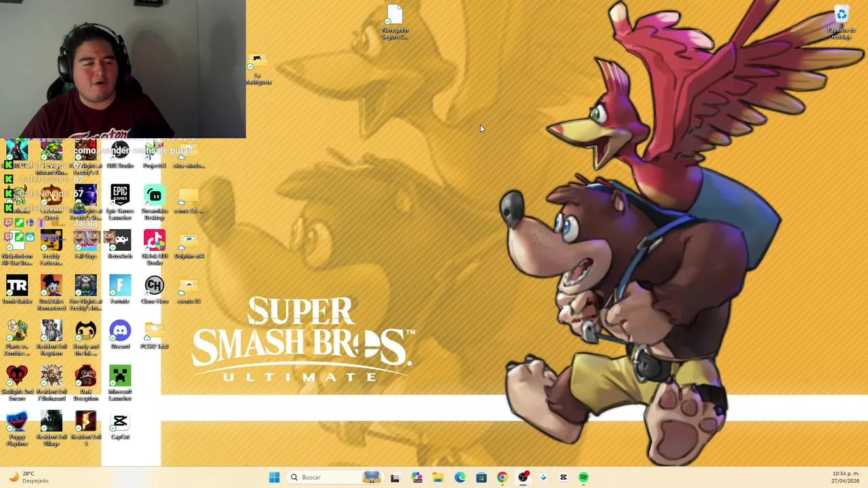Open Microsoft Store from the taskbar
The height and width of the screenshot is (488, 868).
(481, 477)
